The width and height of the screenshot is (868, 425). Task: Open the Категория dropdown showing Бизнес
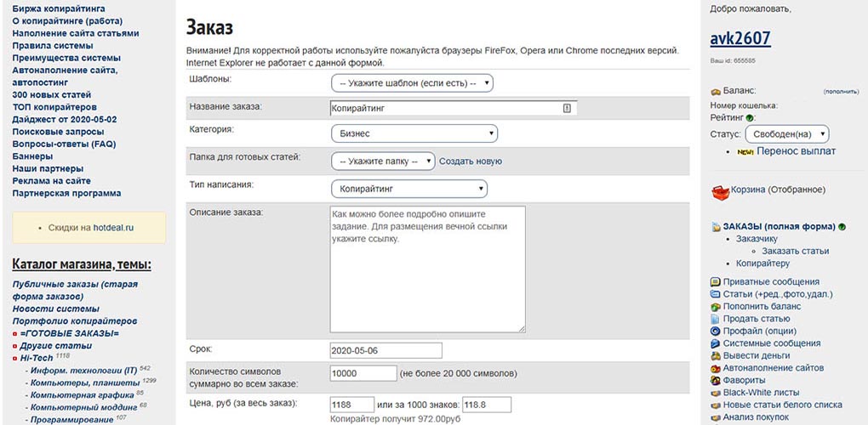click(414, 133)
